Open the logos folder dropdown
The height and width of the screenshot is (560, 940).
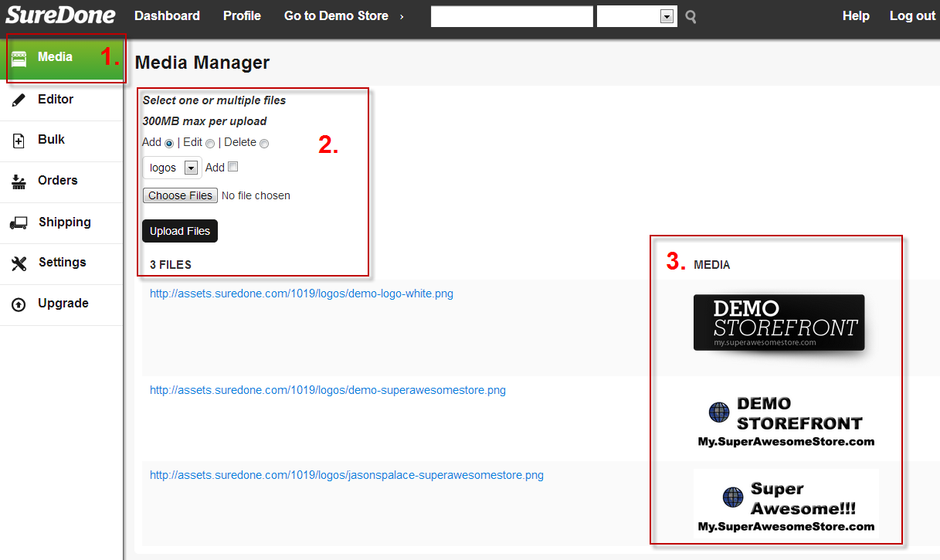click(172, 168)
